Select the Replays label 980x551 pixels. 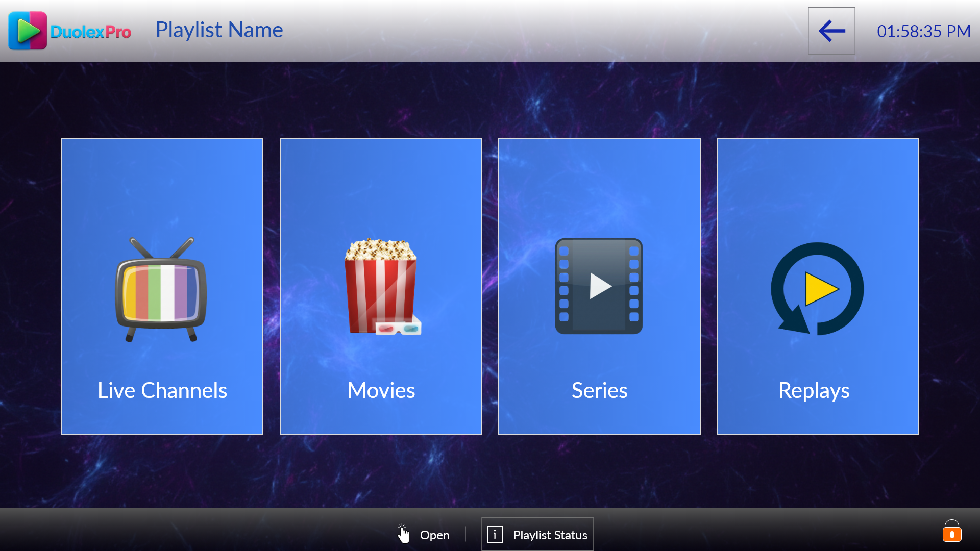[814, 391]
